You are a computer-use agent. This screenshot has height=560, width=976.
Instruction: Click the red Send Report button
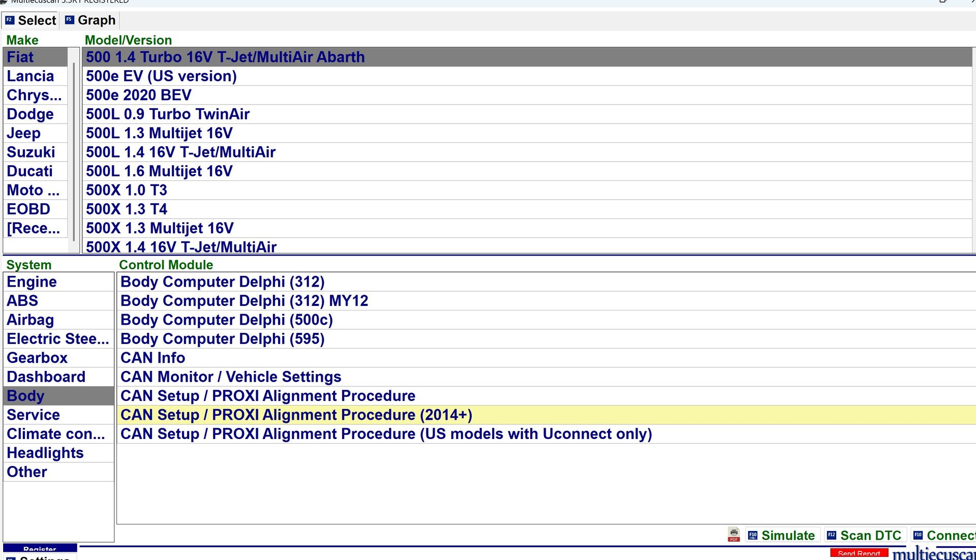(859, 553)
